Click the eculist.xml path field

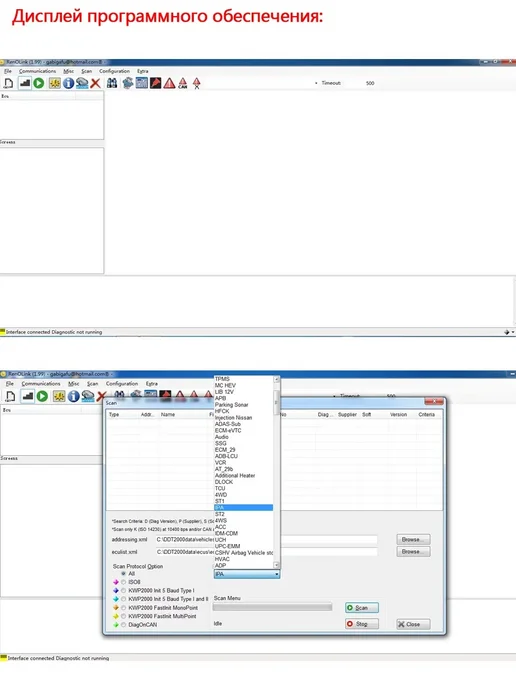pyautogui.click(x=266, y=552)
